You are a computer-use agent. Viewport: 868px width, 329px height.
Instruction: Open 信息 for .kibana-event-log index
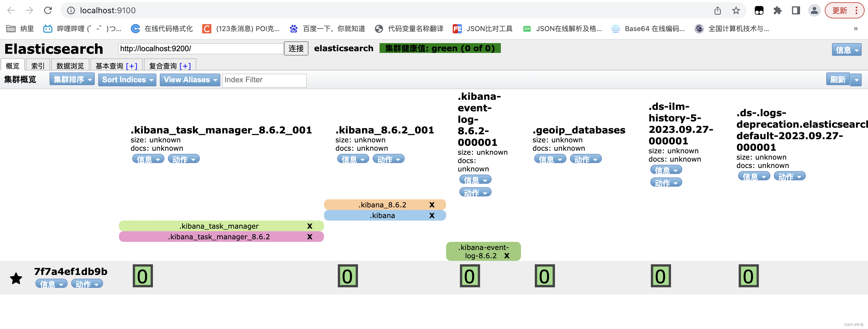475,180
